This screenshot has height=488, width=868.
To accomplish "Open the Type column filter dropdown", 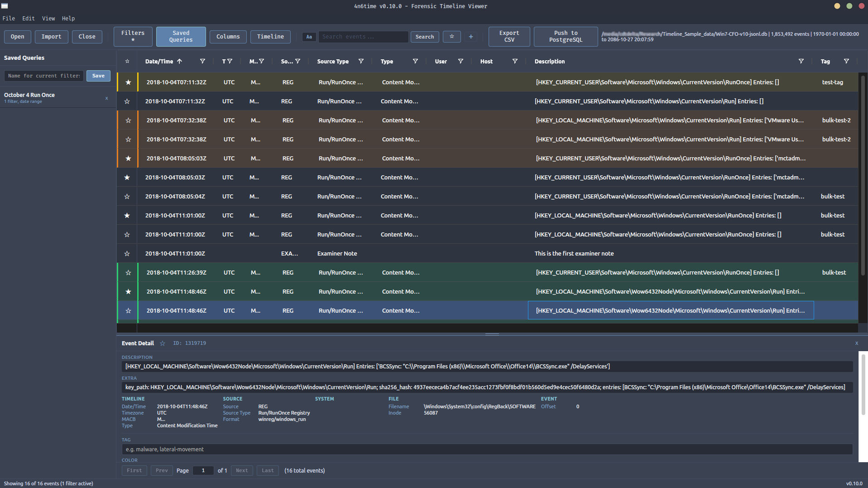I will coord(415,61).
